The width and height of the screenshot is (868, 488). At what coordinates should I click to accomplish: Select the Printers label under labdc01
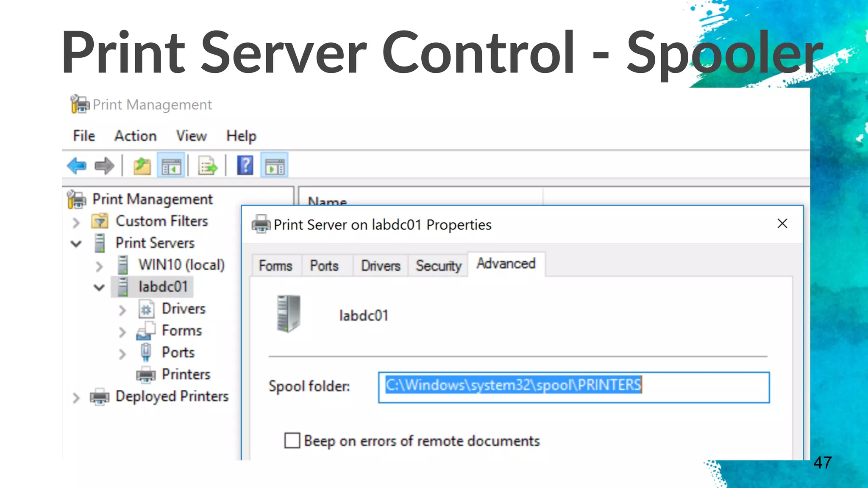(186, 374)
